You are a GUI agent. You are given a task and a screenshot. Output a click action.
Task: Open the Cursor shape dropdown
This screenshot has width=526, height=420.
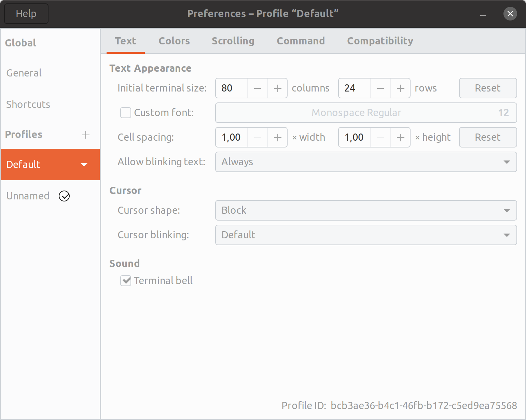[x=366, y=210]
